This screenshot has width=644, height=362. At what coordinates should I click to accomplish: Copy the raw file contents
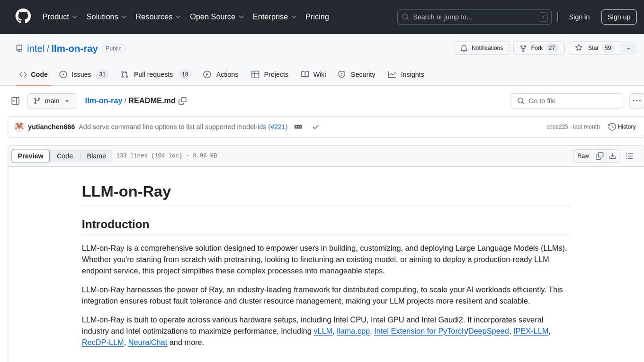click(x=599, y=156)
